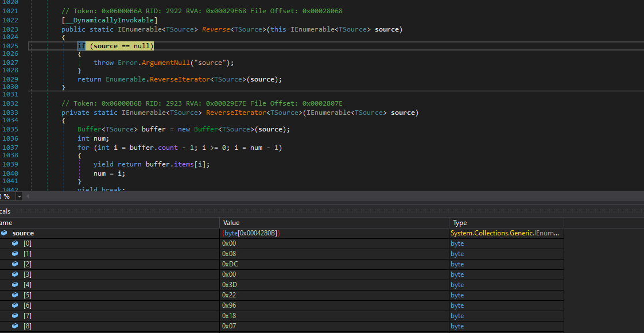Click the cube icon for element [2]
Image resolution: width=644 pixels, height=333 pixels.
tap(15, 264)
